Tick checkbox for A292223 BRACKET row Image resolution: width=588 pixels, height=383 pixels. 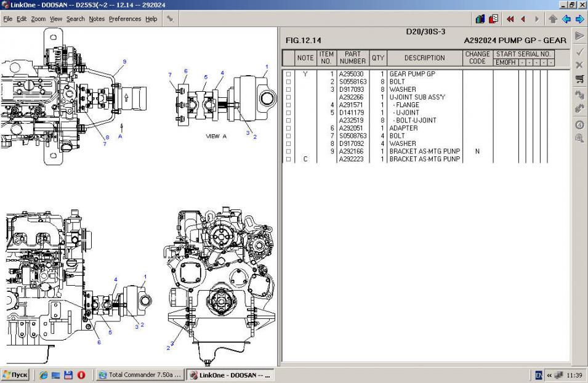tap(288, 159)
